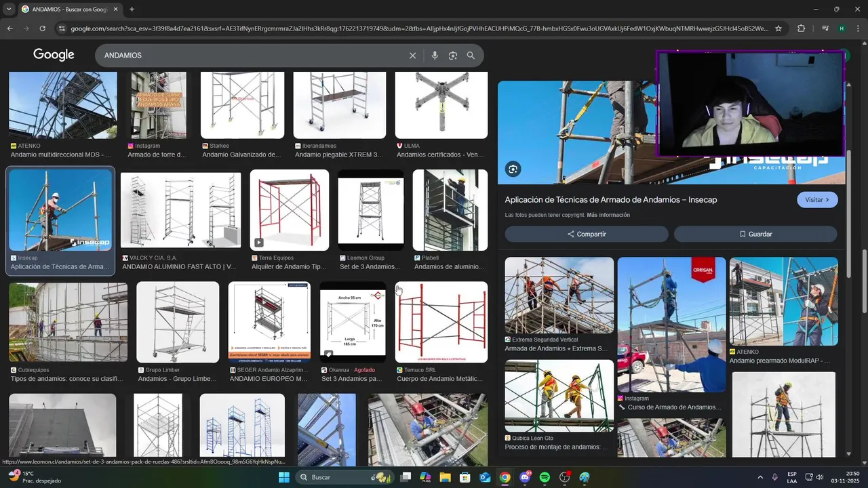Search inside the Insecap preview image with Lens
Viewport: 868px width, 488px height.
point(513,169)
